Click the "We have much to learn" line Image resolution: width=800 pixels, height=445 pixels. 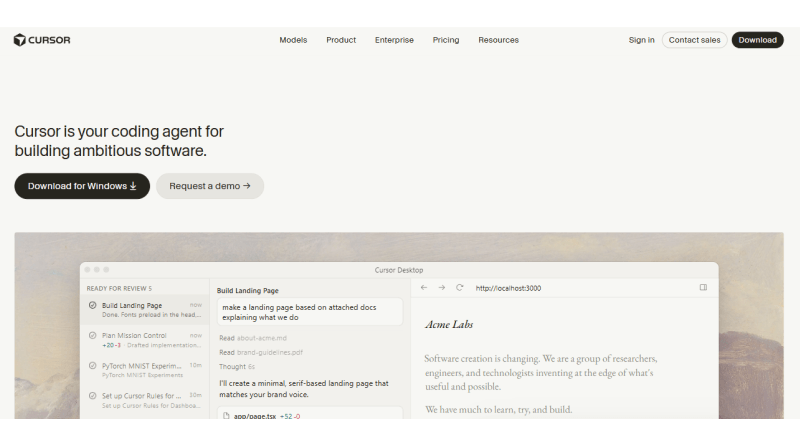point(498,409)
